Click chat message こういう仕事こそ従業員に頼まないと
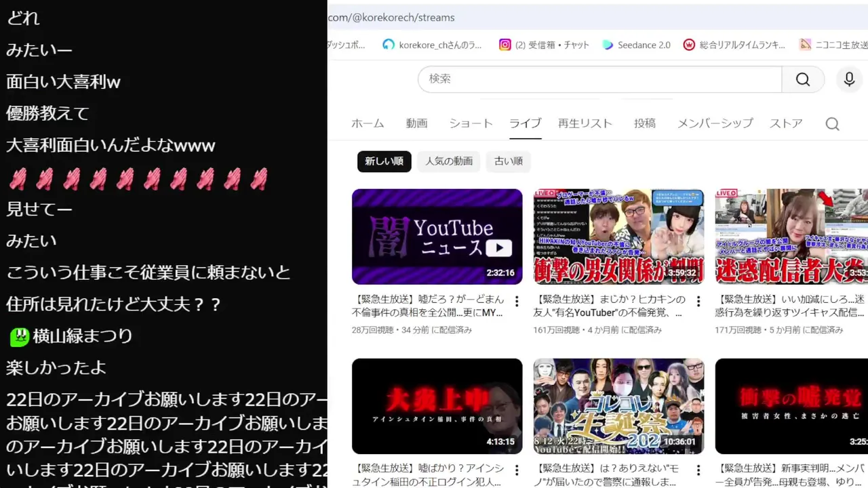The image size is (868, 488). point(148,272)
